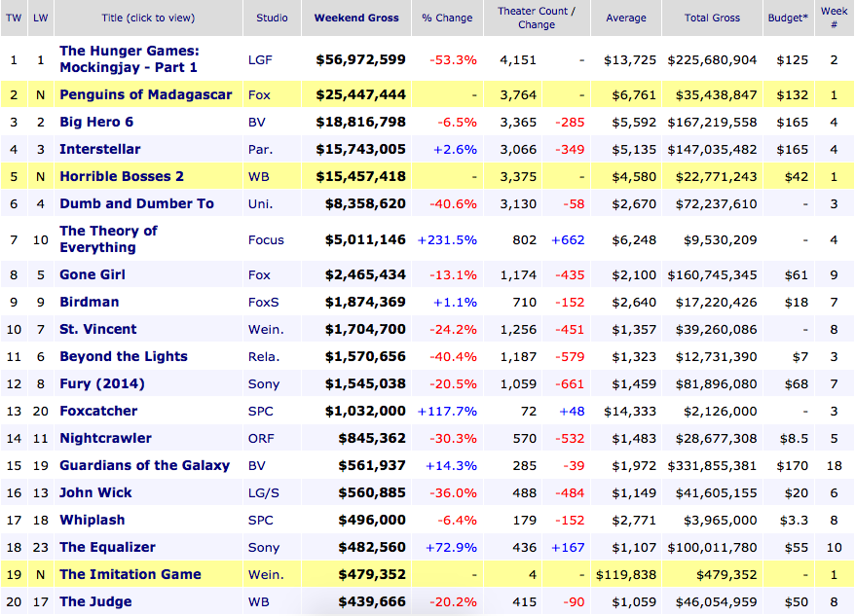Image resolution: width=855 pixels, height=616 pixels.
Task: Select the Horrible Bosses 2 title
Action: (122, 176)
